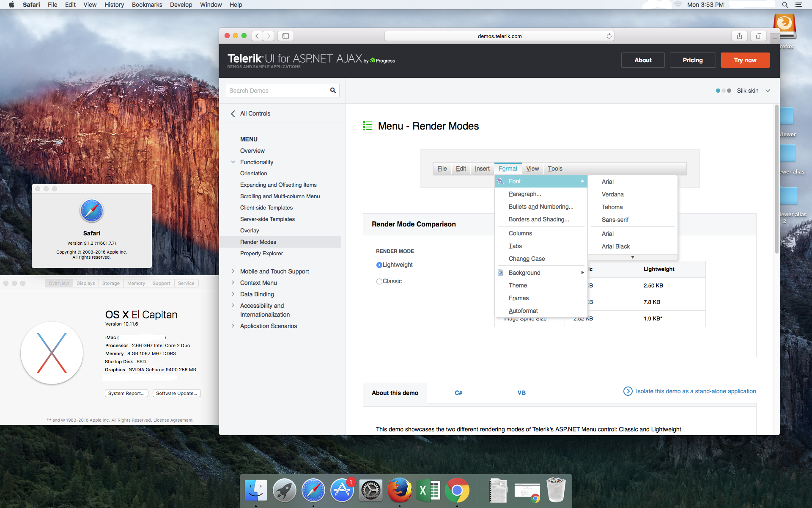This screenshot has height=508, width=812.
Task: Click the Safari share icon
Action: [x=739, y=36]
